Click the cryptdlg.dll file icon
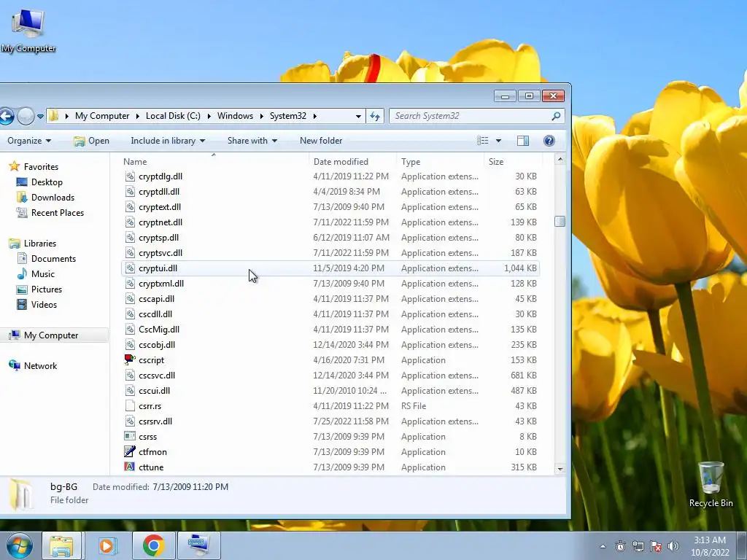This screenshot has width=747, height=560. pyautogui.click(x=130, y=176)
